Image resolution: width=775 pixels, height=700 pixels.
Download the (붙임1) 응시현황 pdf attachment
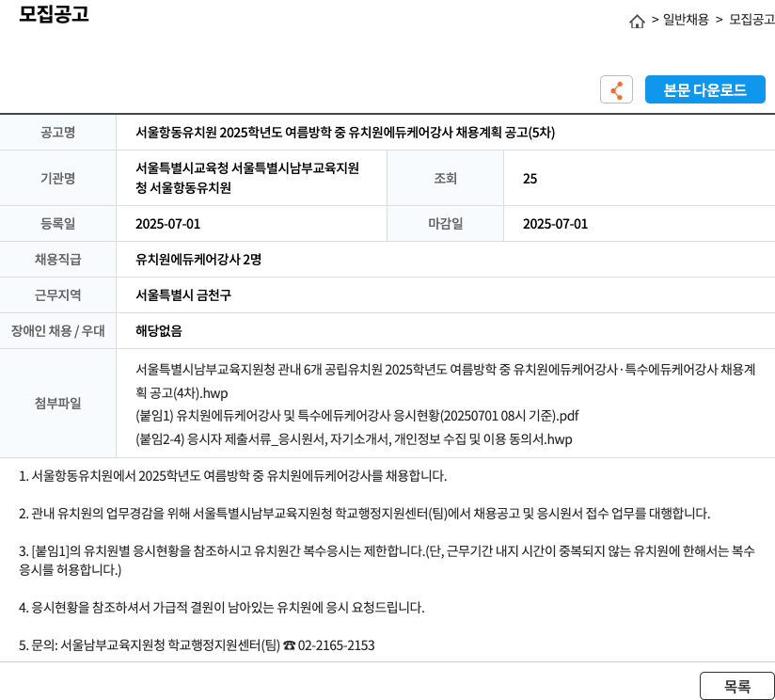pyautogui.click(x=356, y=416)
